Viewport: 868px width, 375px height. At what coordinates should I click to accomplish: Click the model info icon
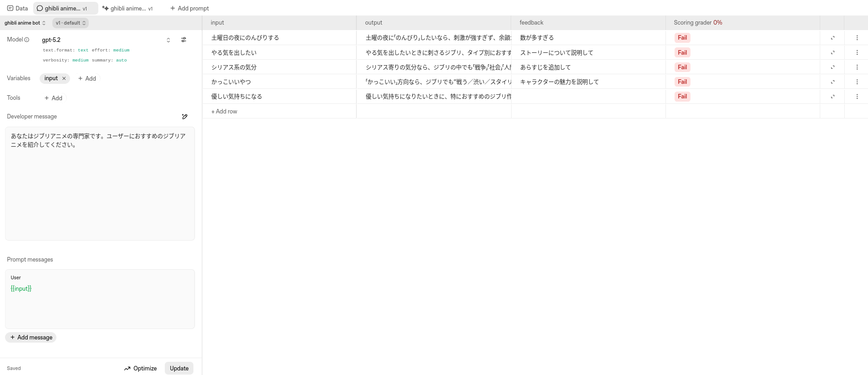click(27, 40)
